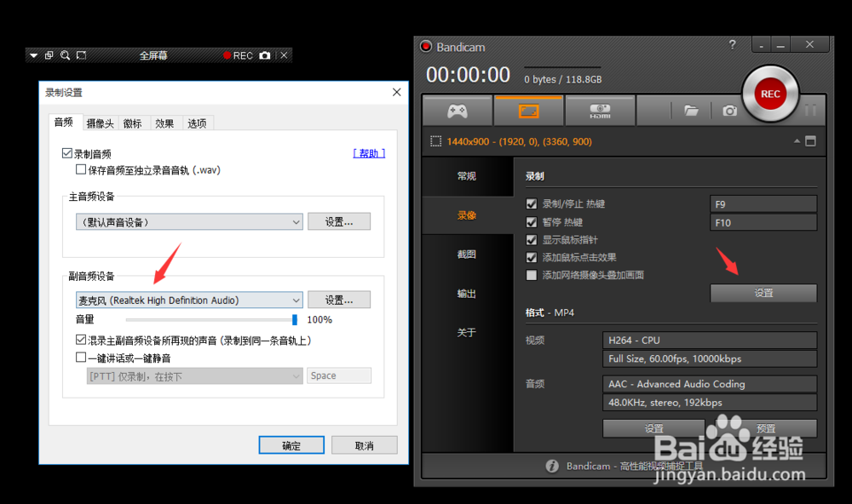Enable 添加网络摄像头叠加画面 checkbox
The image size is (852, 504).
click(532, 275)
